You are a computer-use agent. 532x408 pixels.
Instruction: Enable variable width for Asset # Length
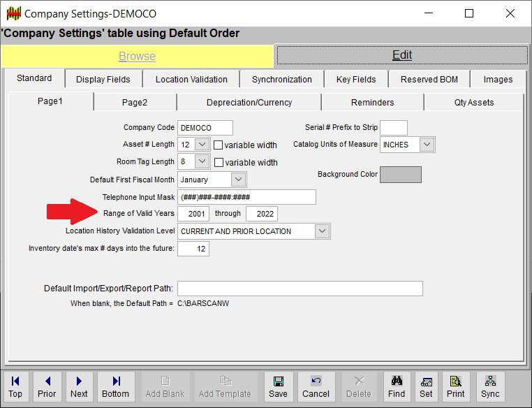tap(218, 145)
